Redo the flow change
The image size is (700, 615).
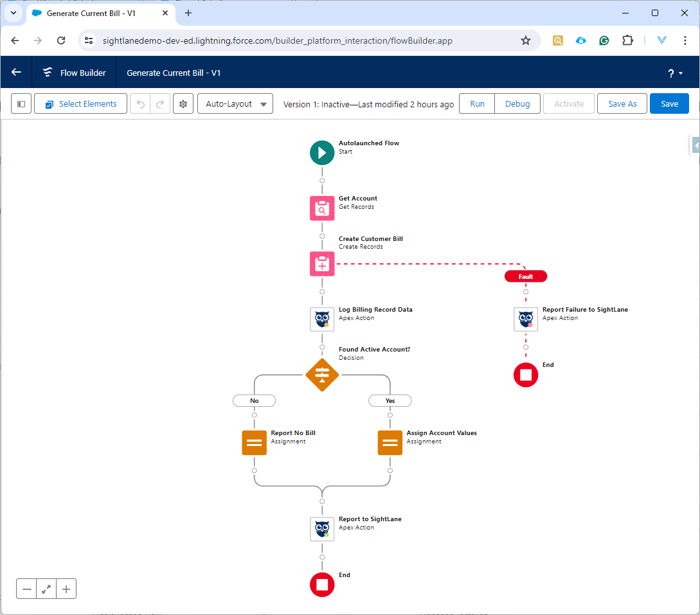[160, 103]
